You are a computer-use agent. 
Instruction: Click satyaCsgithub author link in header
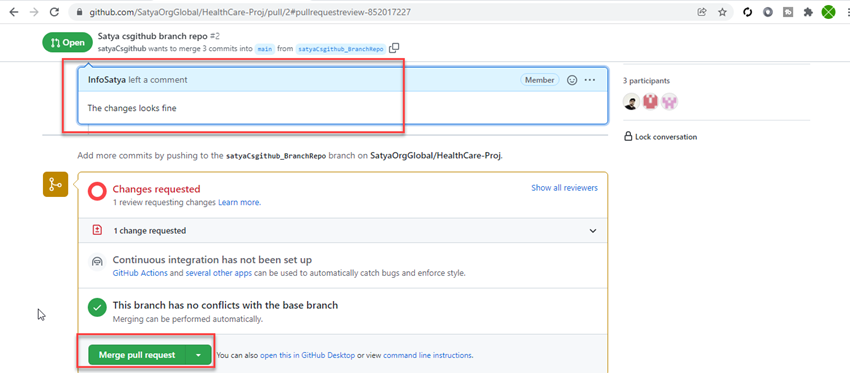pyautogui.click(x=122, y=49)
